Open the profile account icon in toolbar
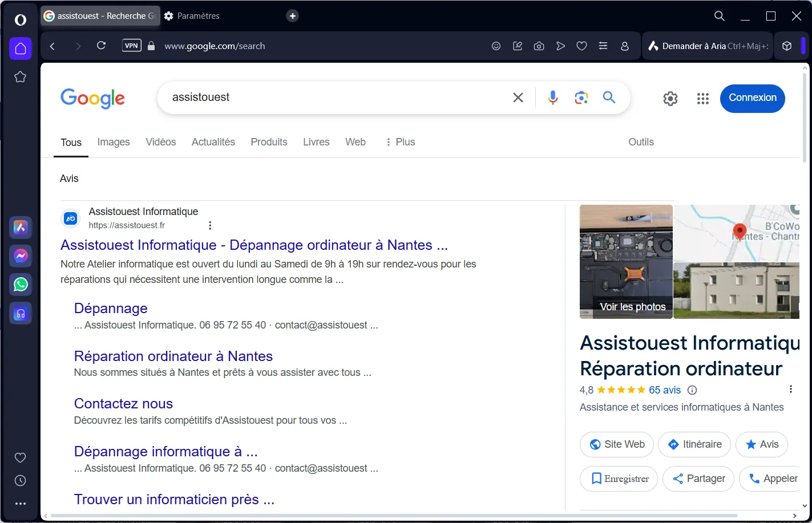This screenshot has height=523, width=812. 625,46
